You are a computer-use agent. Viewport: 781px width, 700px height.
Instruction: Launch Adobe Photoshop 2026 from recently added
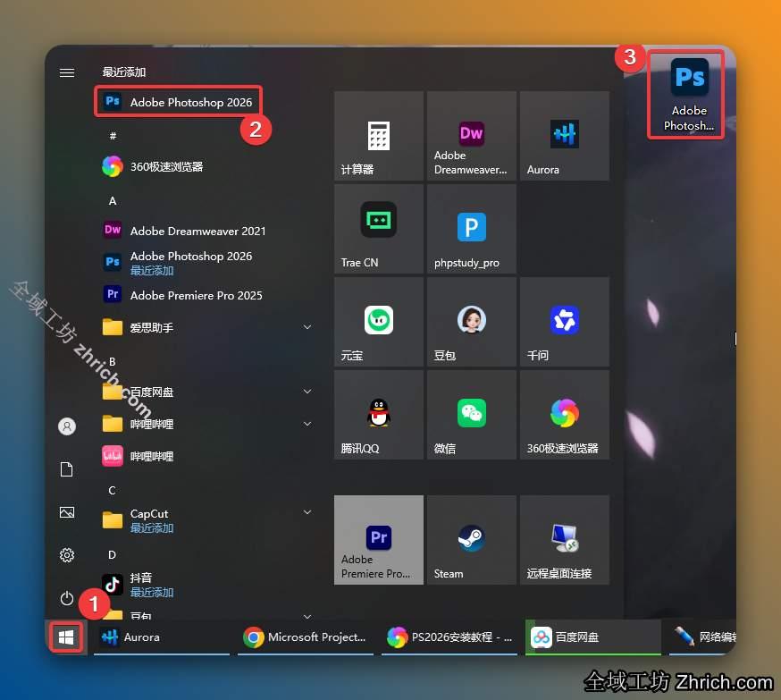tap(178, 102)
